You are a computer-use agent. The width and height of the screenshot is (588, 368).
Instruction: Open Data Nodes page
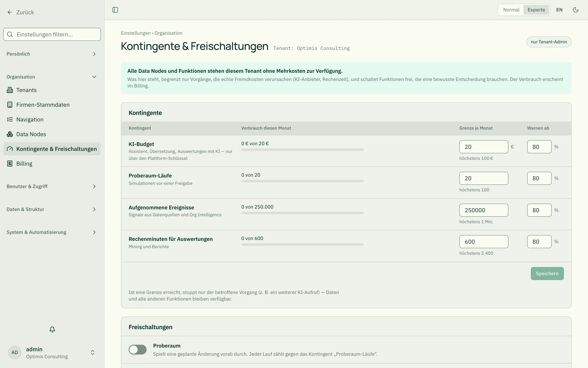(x=52, y=134)
